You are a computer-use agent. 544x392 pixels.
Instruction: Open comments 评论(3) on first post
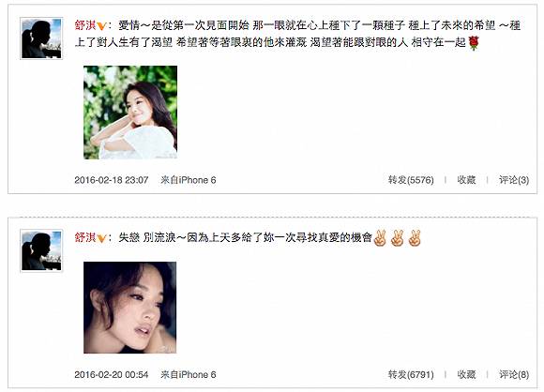point(514,180)
